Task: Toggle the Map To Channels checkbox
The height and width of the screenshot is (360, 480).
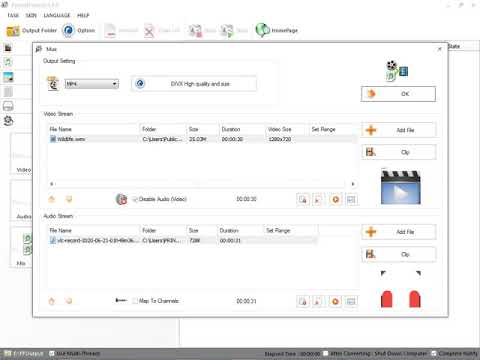Action: tap(135, 301)
